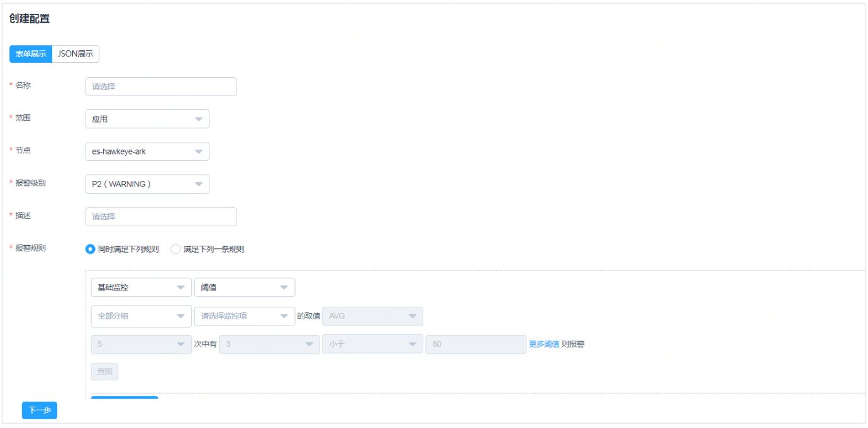Screen dimensions: 868x428
Task: Click the 下一步 button
Action: pyautogui.click(x=39, y=410)
